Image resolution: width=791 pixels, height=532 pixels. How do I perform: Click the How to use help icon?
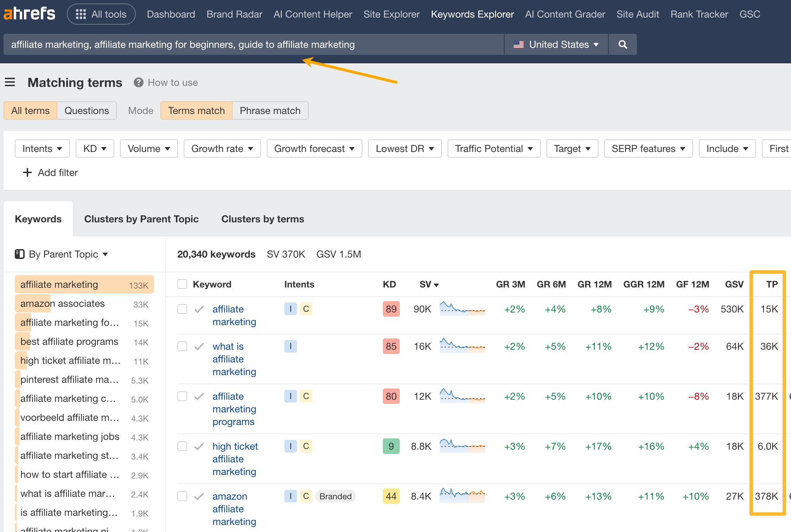(139, 82)
